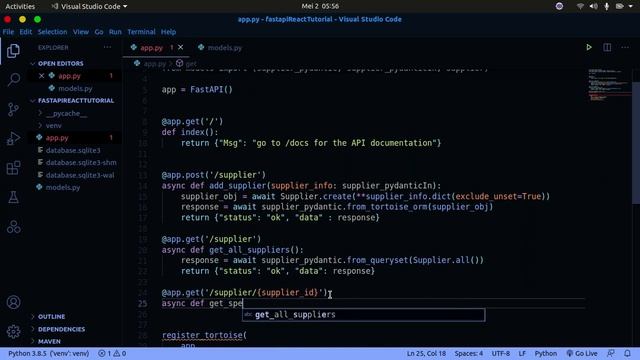Open database.sqlite3 file
Screen dimensions: 640x360
click(x=73, y=150)
